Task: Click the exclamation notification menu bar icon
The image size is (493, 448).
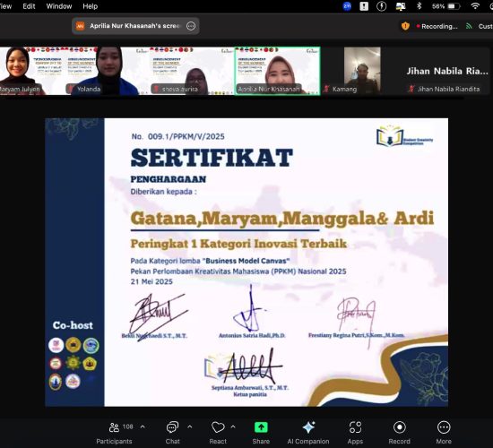Action: [364, 6]
